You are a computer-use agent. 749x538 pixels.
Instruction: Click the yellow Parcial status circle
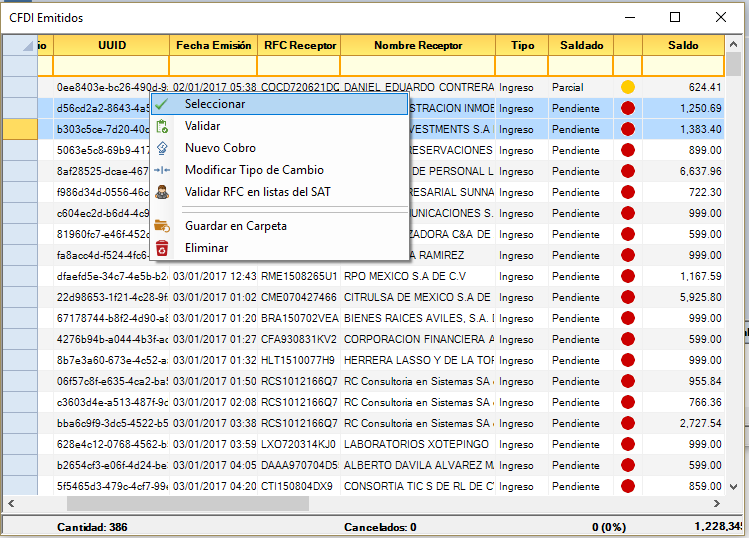[628, 87]
